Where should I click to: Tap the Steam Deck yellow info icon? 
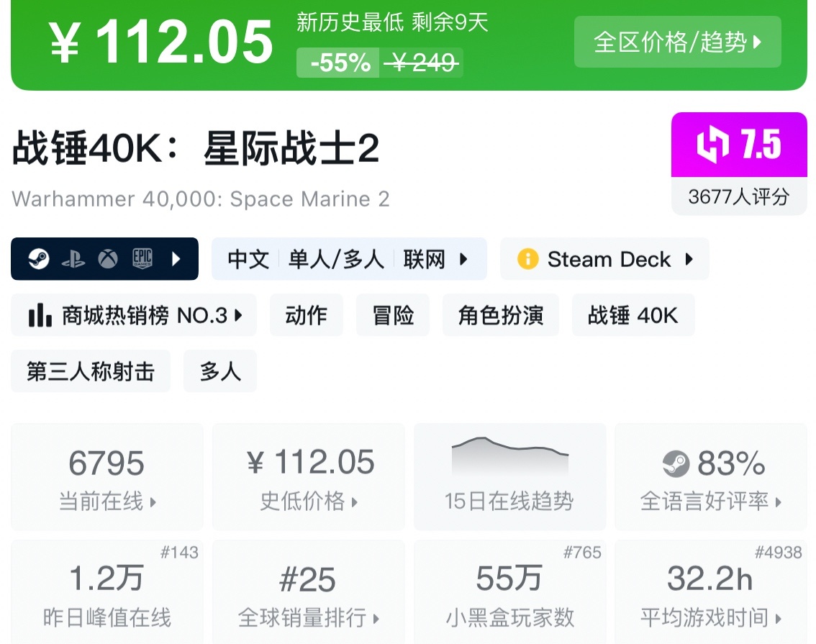[x=527, y=258]
